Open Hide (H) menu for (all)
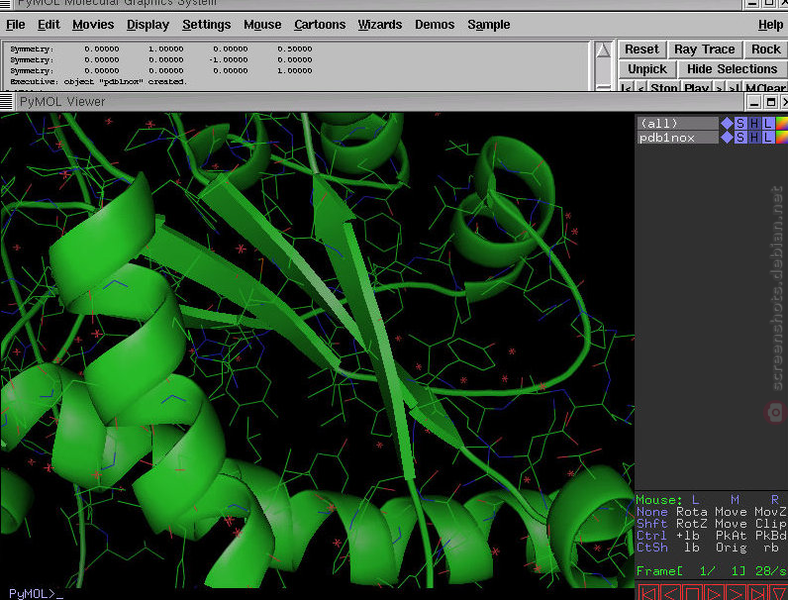The width and height of the screenshot is (788, 600). tap(754, 123)
